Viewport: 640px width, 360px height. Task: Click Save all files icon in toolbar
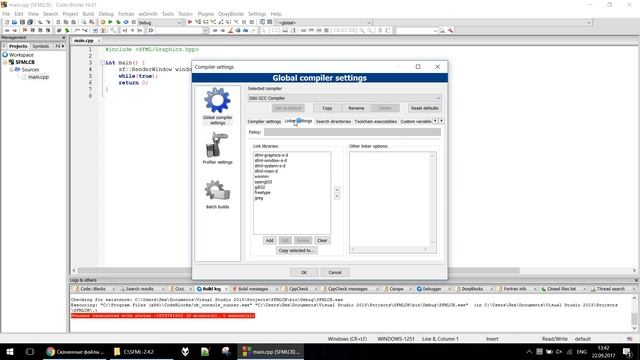point(30,22)
